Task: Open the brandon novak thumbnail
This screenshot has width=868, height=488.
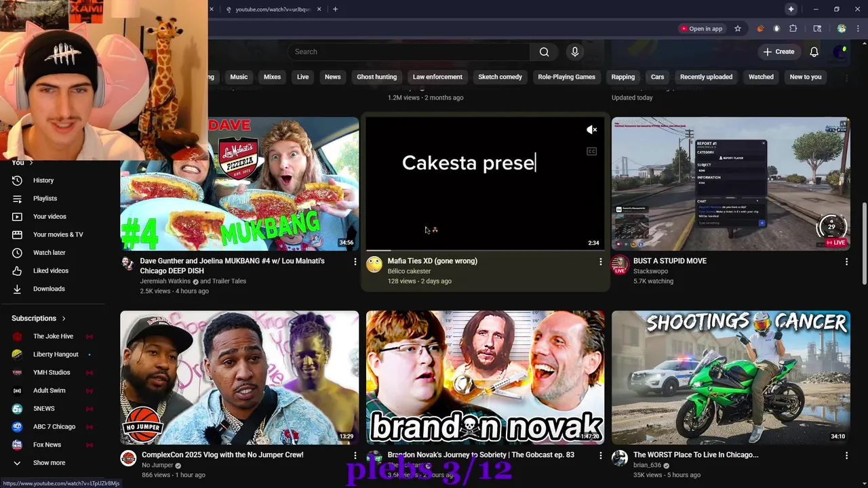Action: tap(485, 378)
